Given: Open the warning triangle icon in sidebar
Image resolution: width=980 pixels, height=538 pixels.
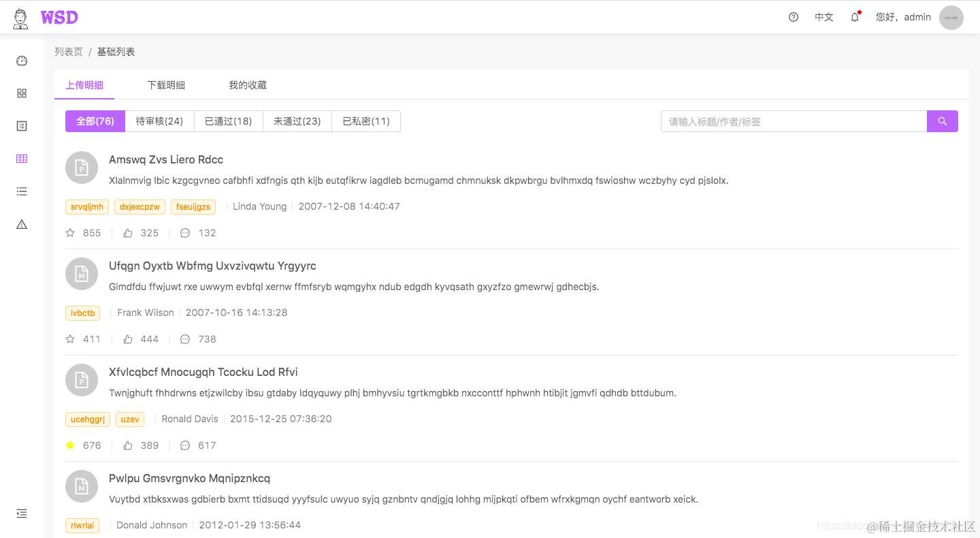Looking at the screenshot, I should point(22,224).
